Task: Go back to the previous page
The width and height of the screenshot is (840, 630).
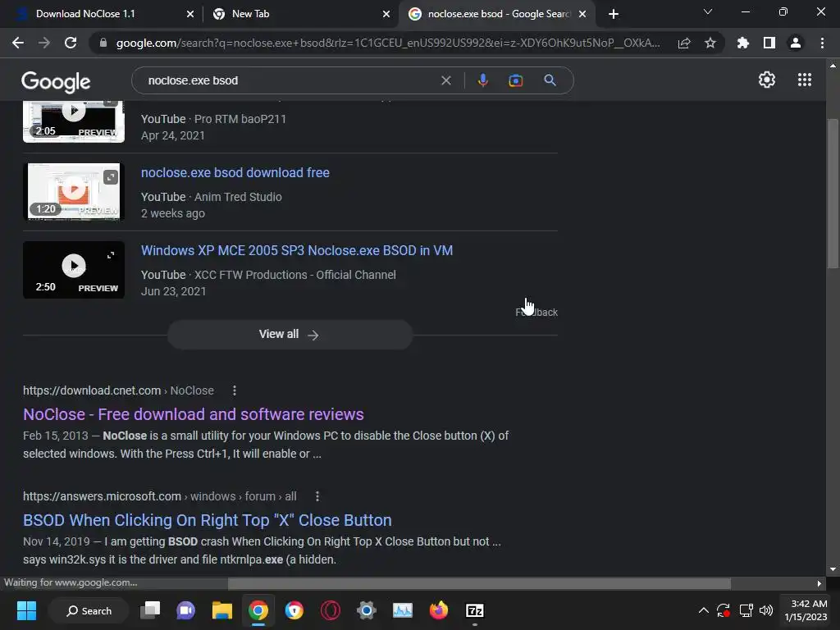Action: coord(18,43)
